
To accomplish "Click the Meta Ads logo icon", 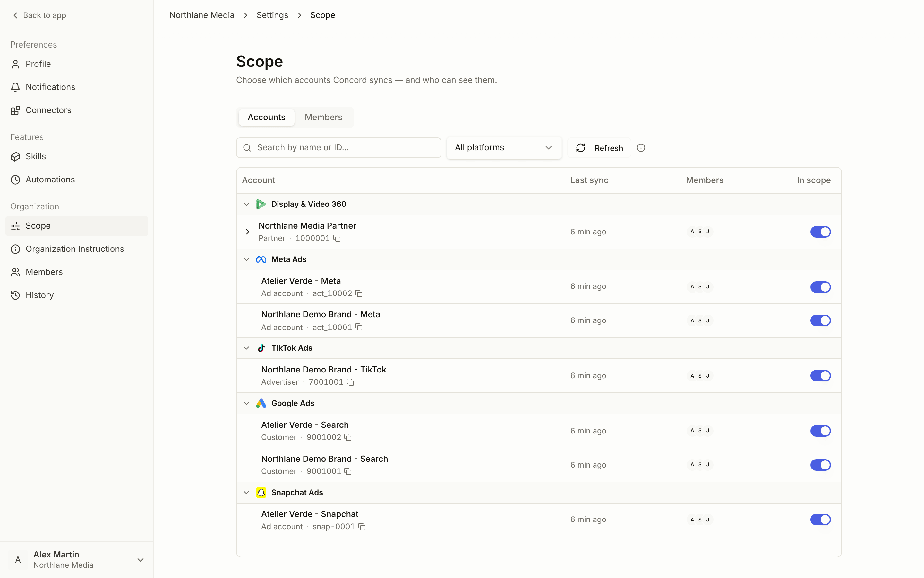I will pos(261,259).
